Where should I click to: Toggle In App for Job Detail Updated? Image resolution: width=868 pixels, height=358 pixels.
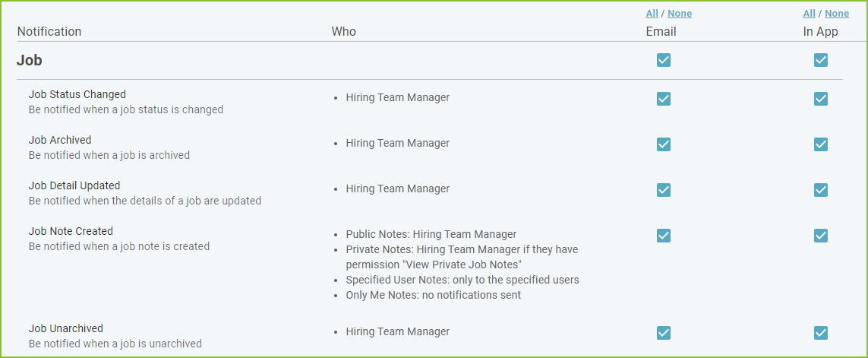point(820,189)
